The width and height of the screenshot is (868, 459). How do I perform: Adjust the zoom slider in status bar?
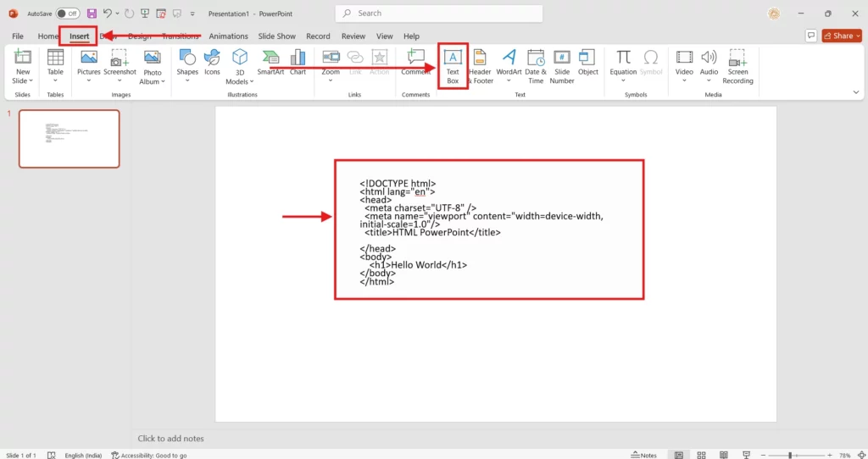(x=790, y=455)
